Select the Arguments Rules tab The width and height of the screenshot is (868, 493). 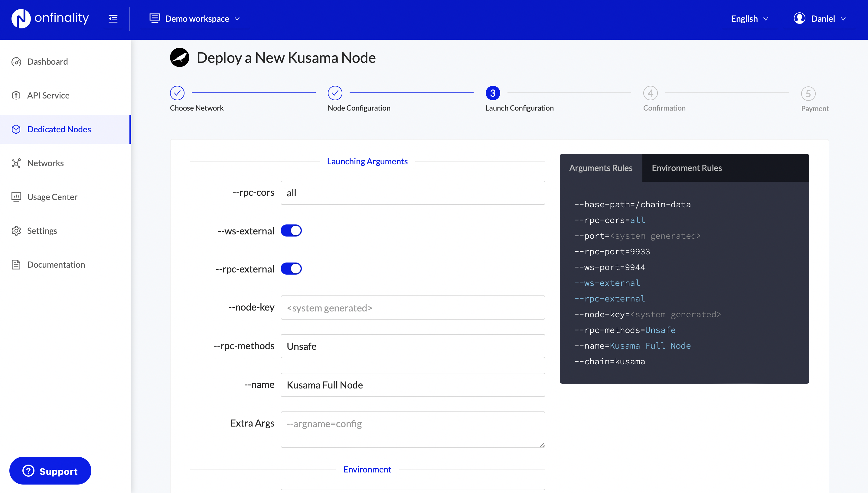601,168
